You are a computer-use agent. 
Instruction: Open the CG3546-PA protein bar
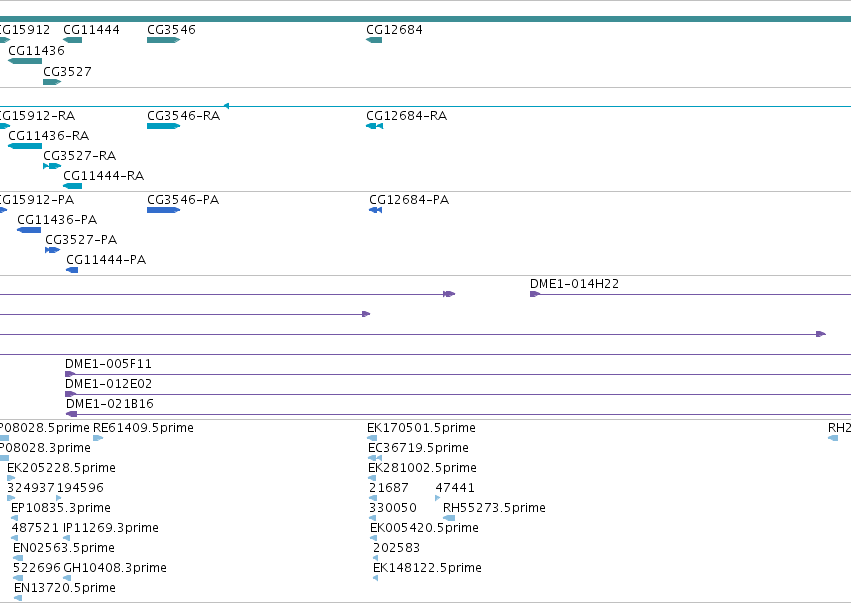[x=163, y=210]
